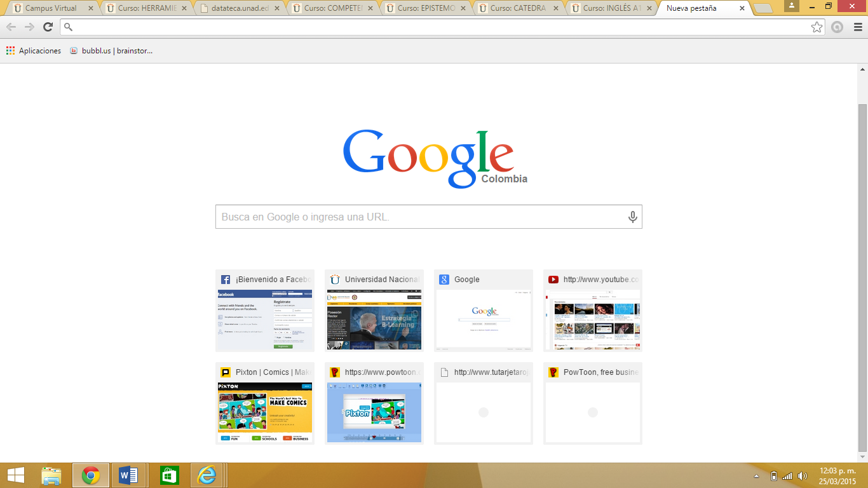This screenshot has width=868, height=488.
Task: Open the taskbar clock and date
Action: [x=837, y=475]
